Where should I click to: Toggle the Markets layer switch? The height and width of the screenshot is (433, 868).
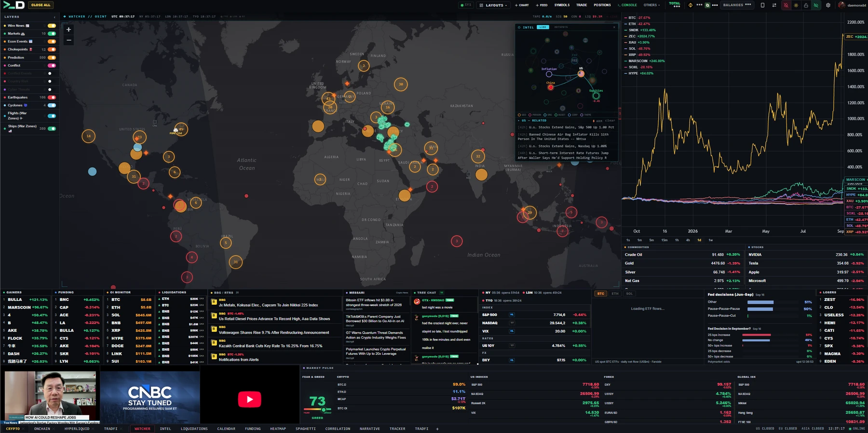coord(52,34)
